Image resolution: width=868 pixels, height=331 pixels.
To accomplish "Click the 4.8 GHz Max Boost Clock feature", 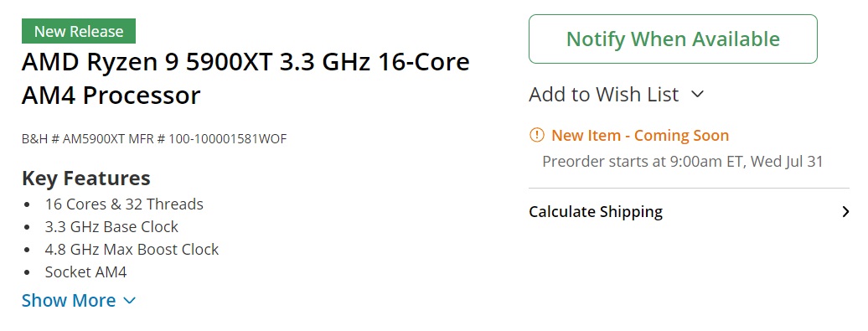I will [132, 250].
